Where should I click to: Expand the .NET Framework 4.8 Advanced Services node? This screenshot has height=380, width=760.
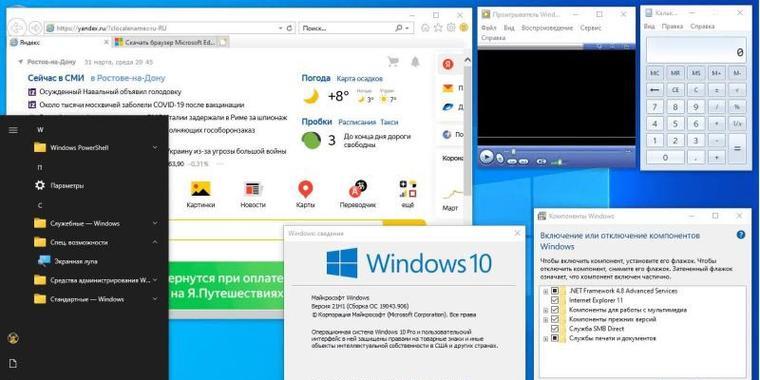pos(546,291)
